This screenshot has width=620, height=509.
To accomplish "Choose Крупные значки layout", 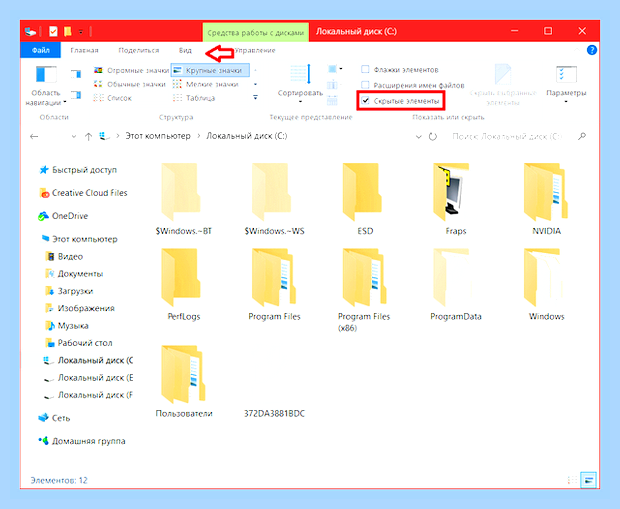I will pos(210,70).
